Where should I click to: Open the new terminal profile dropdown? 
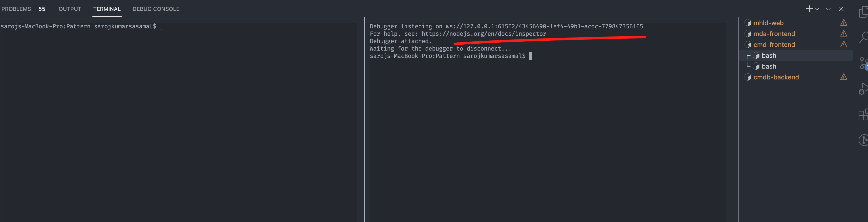(817, 9)
